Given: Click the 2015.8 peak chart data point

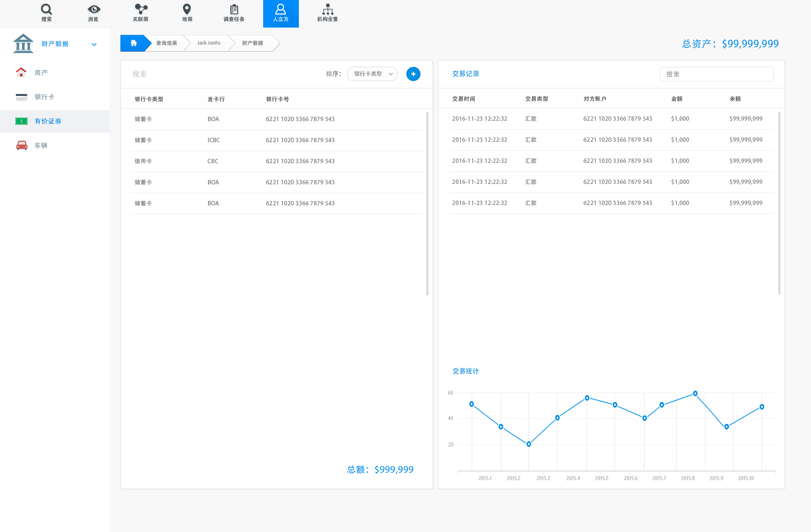Looking at the screenshot, I should [695, 393].
